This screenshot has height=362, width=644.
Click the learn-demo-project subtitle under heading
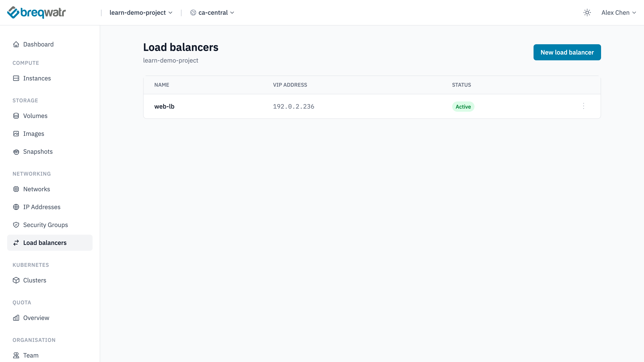point(170,61)
